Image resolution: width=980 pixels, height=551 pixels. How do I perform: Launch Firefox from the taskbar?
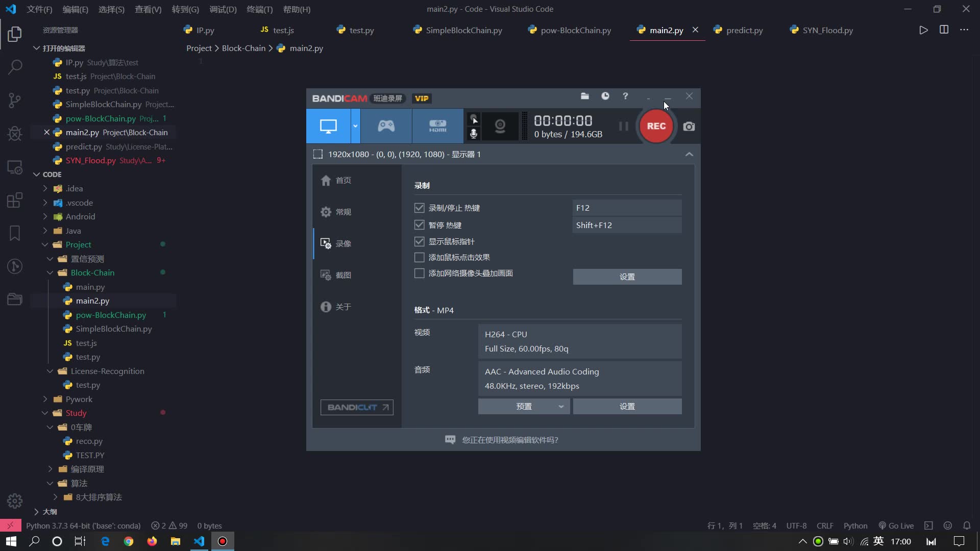tap(152, 541)
